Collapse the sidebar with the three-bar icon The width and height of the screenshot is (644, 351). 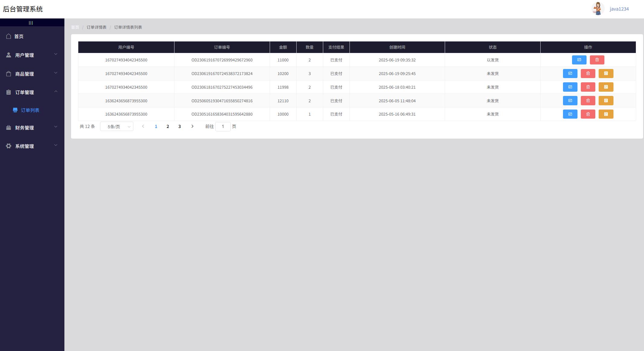coord(31,23)
